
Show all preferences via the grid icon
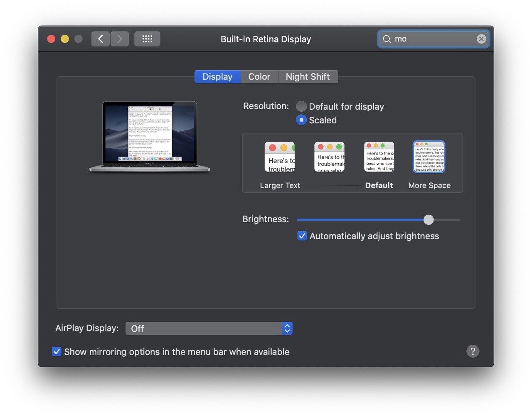coord(147,39)
